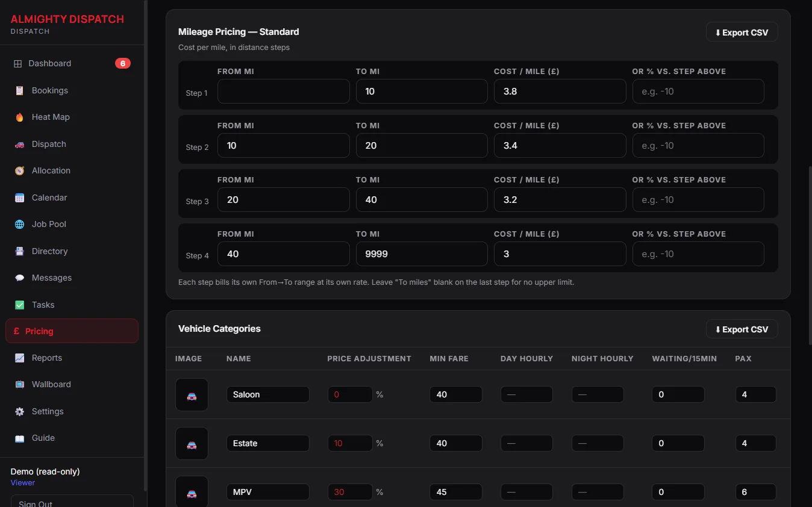812x507 pixels.
Task: Click Step 3 percent vs. step above field
Action: 698,200
